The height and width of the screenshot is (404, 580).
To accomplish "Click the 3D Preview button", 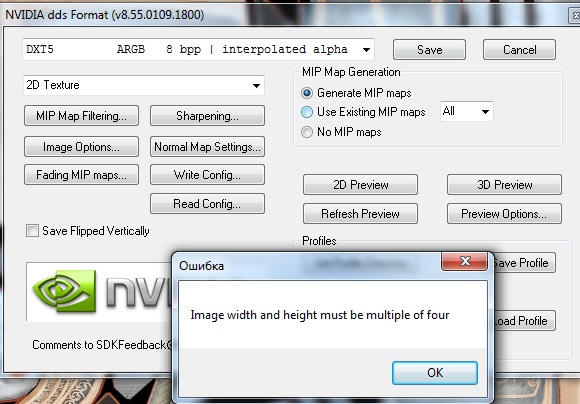I will [504, 185].
